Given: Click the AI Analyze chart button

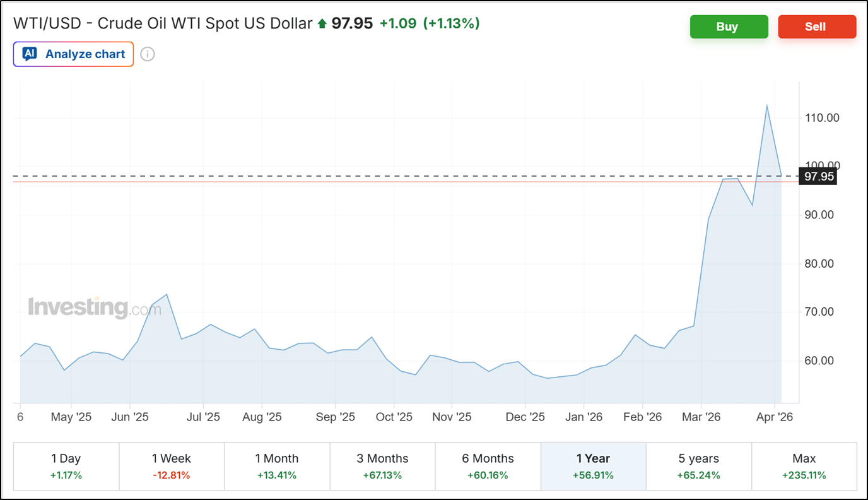Looking at the screenshot, I should (x=73, y=54).
